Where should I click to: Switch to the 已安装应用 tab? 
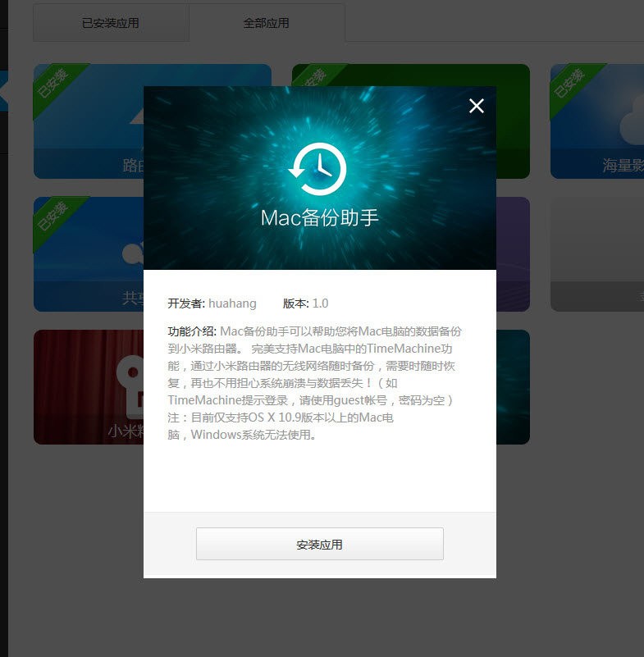click(x=111, y=23)
